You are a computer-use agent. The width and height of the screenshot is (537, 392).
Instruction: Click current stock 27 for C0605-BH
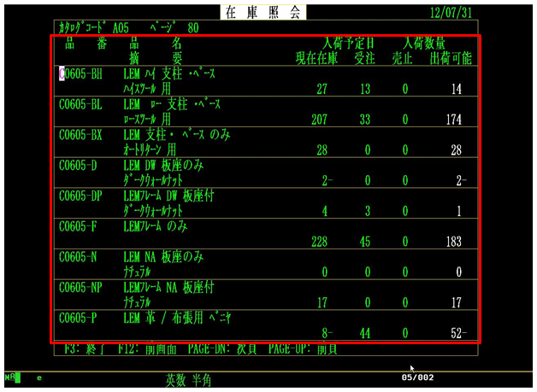(322, 90)
